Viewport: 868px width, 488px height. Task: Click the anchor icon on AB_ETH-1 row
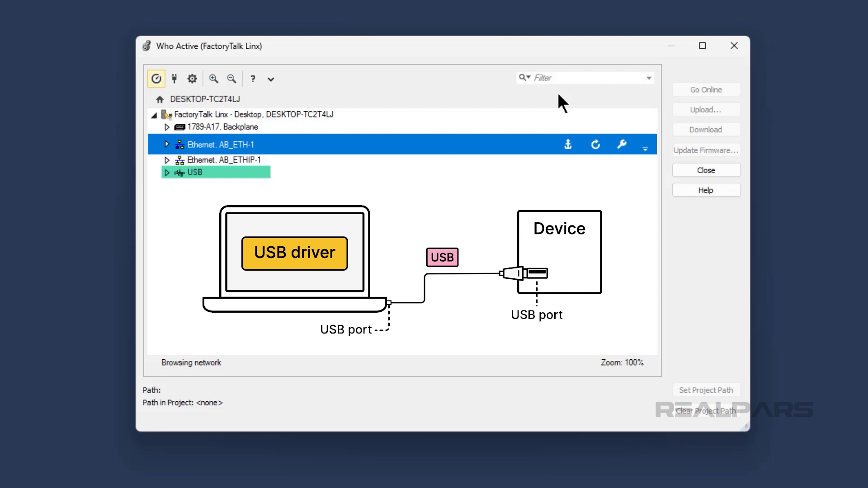[x=568, y=144]
